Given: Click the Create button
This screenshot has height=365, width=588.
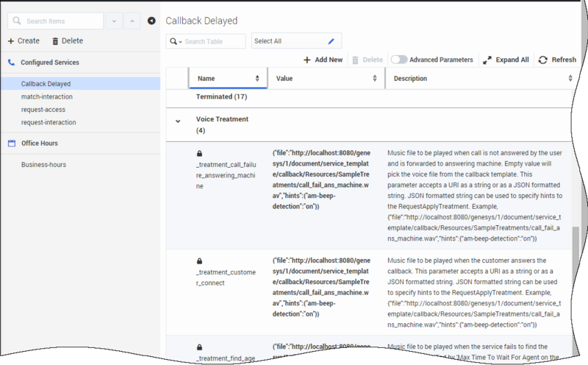Looking at the screenshot, I should click(24, 40).
